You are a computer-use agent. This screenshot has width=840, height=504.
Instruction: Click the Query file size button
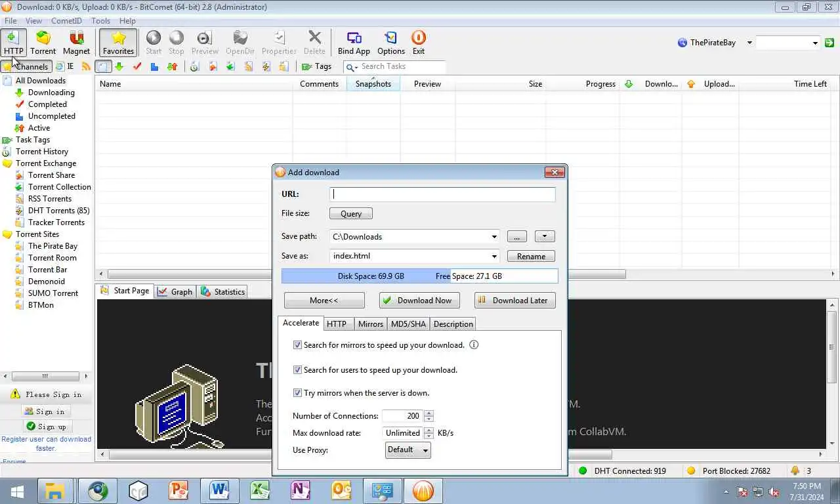351,214
